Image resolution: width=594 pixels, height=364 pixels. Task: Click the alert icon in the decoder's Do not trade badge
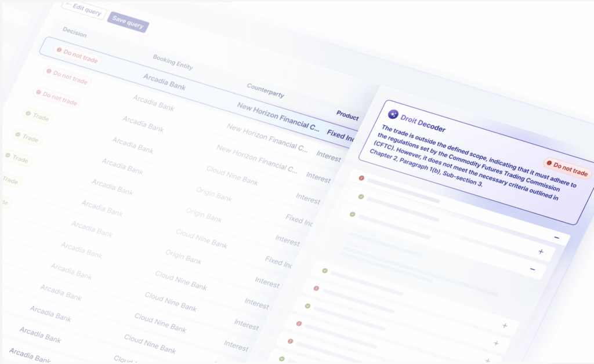[549, 165]
